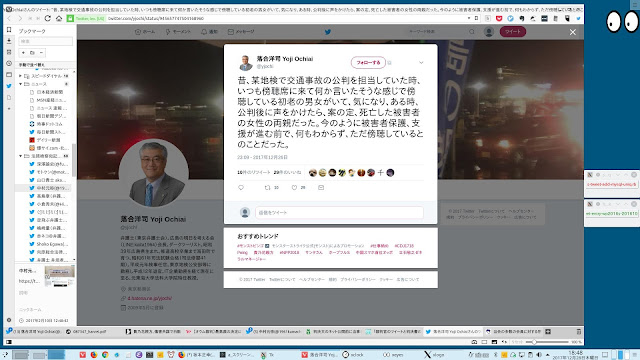The height and width of the screenshot is (360, 640).
Task: Open the Twitter web panel in sidebar
Action: coord(9,86)
